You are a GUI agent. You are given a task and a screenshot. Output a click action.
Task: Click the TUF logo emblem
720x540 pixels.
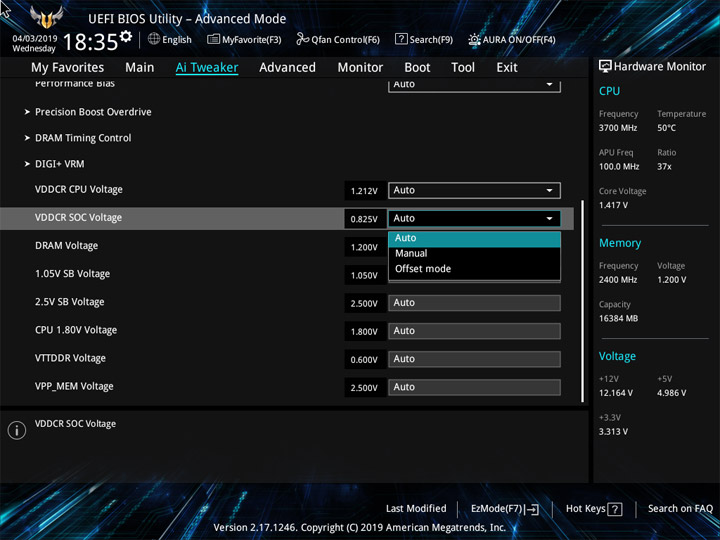click(x=46, y=17)
